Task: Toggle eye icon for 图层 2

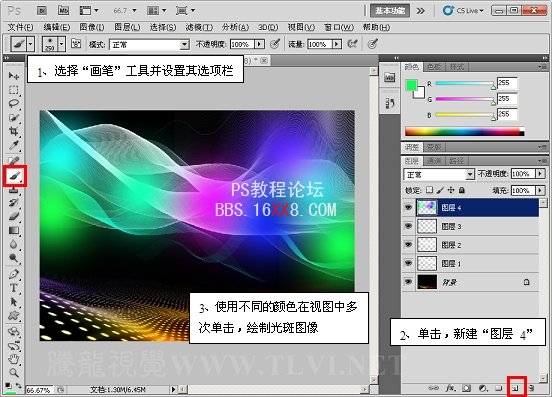Action: click(408, 245)
